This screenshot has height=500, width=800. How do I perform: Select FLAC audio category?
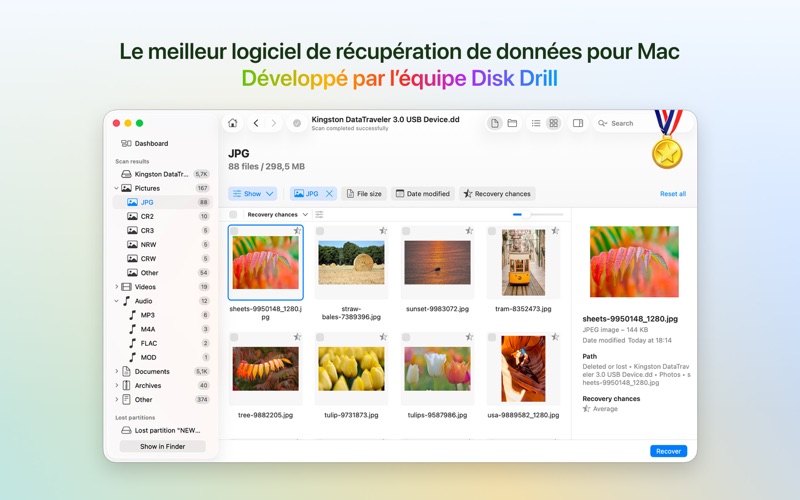pos(163,343)
